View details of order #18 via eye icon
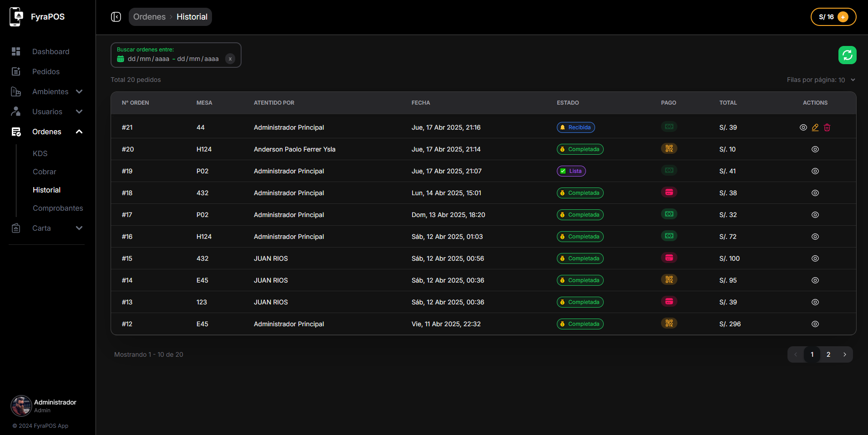868x435 pixels. tap(815, 193)
